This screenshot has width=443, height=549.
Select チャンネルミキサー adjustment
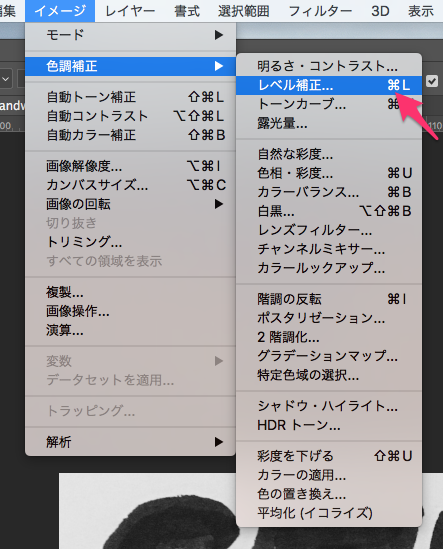pyautogui.click(x=329, y=249)
